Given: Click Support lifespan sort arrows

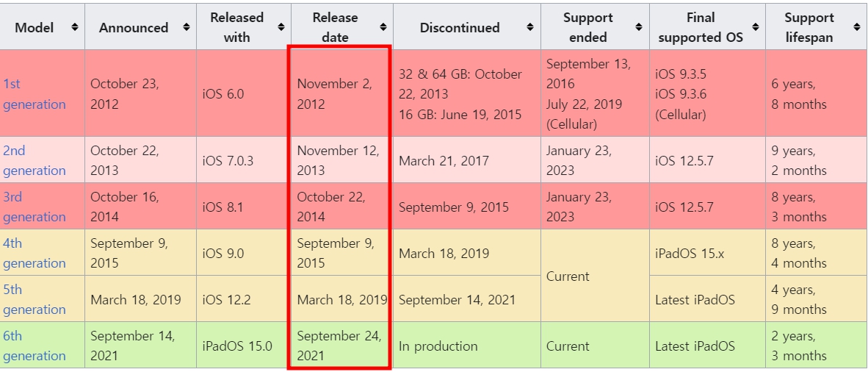Looking at the screenshot, I should click(857, 27).
